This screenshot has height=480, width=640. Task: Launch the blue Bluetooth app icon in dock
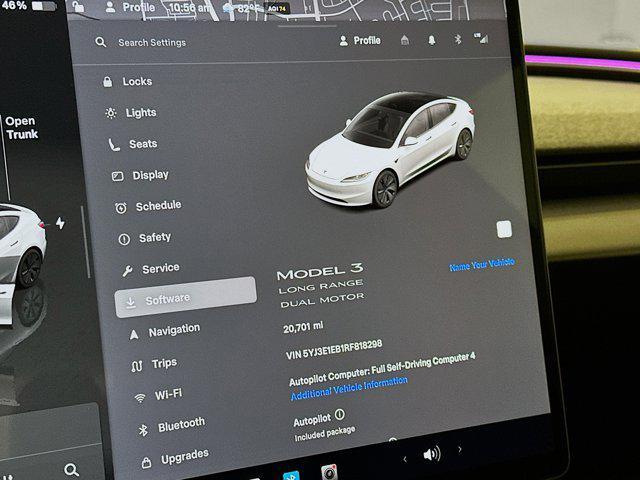[291, 476]
